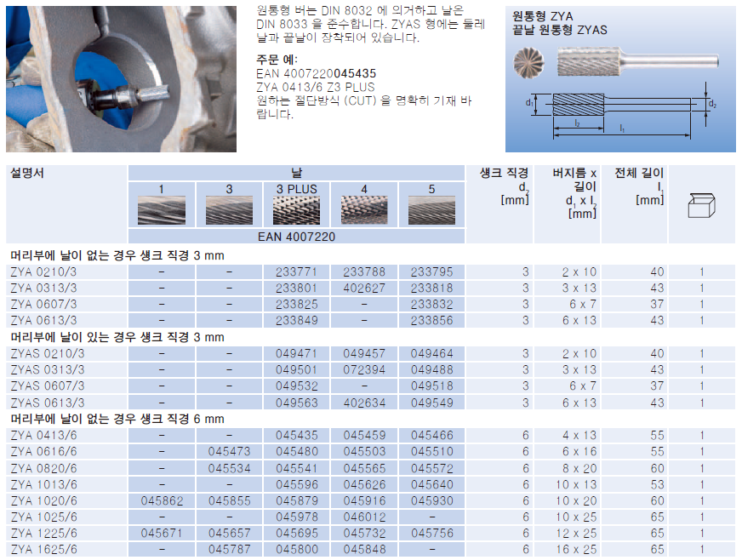Click the 주문 예 heading
This screenshot has height=560, width=742.
click(277, 60)
